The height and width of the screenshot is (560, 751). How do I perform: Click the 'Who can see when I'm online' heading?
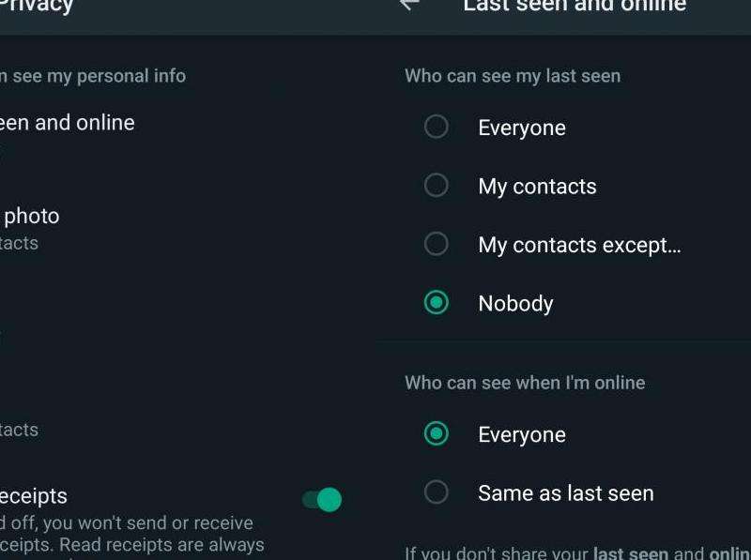pyautogui.click(x=525, y=383)
